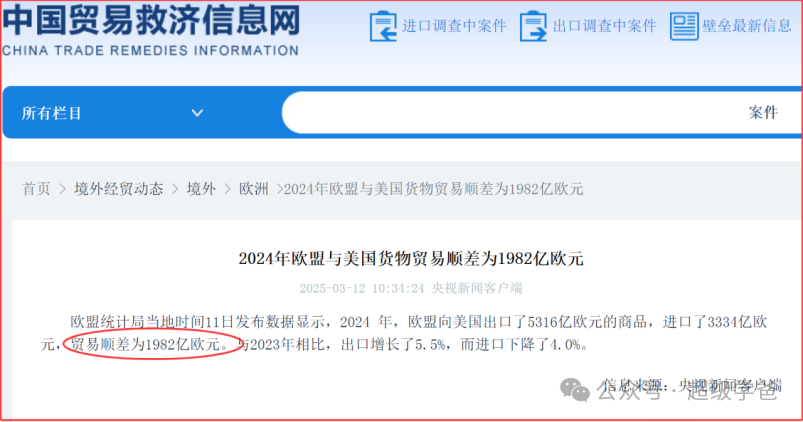Click the CHINA TRADE REMEDIES INFORMATION subtitle

pos(151,51)
